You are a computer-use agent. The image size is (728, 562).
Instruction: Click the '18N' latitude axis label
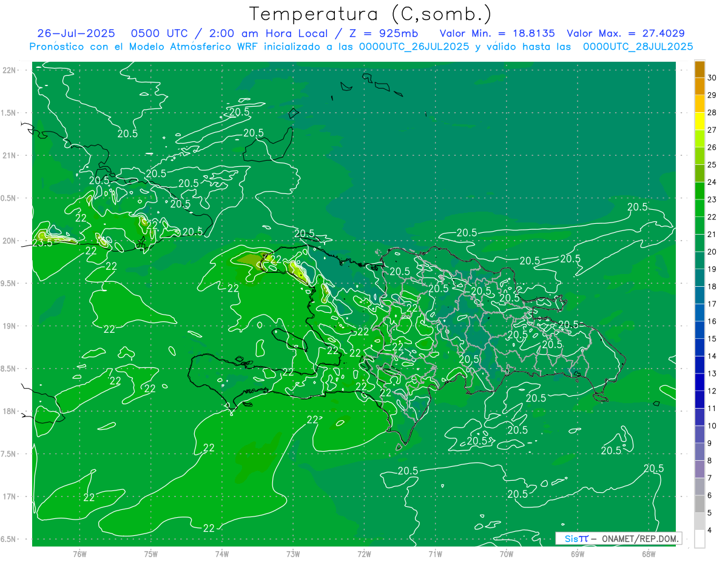pos(8,411)
